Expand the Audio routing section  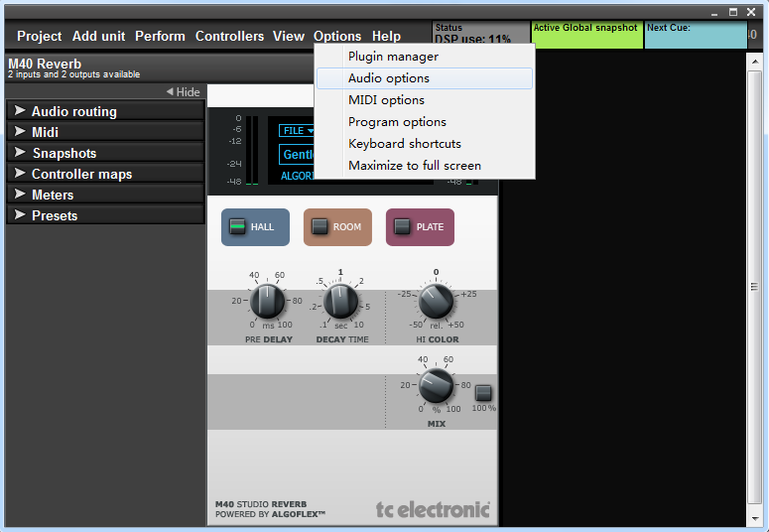pyautogui.click(x=105, y=111)
